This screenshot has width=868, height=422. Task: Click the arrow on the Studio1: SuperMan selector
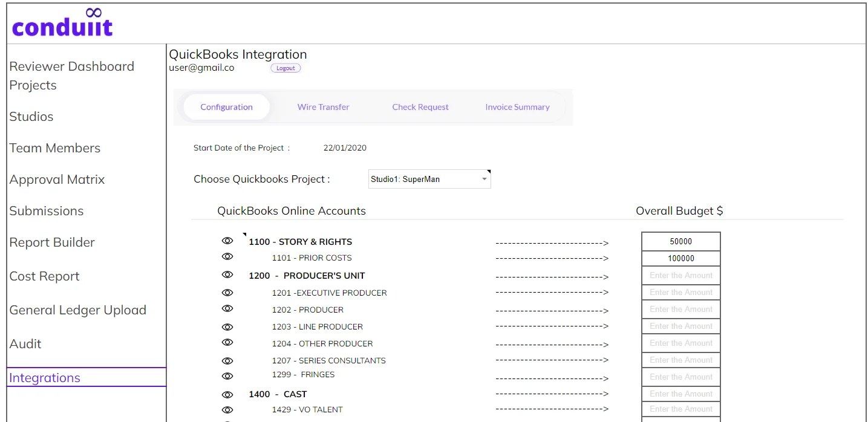point(485,178)
